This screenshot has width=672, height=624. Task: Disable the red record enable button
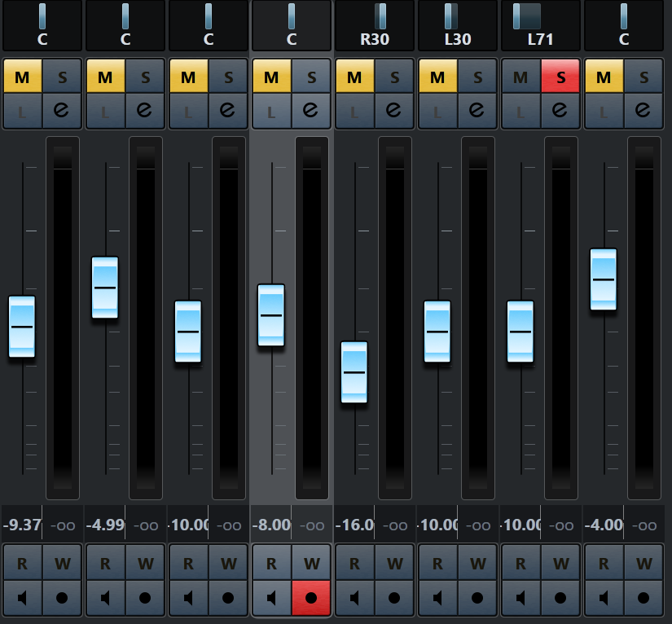[x=311, y=597]
